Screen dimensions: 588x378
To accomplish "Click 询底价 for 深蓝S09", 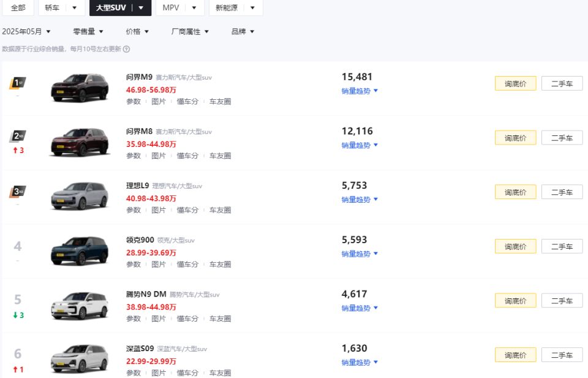I will [x=515, y=355].
